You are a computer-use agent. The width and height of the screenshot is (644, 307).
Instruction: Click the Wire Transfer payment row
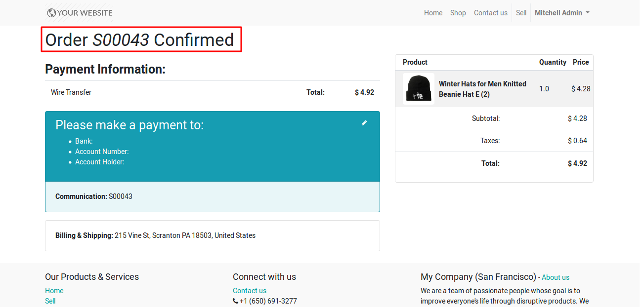click(213, 92)
